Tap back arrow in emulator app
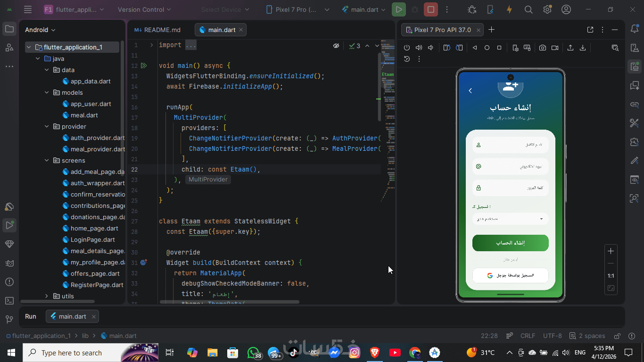Image resolution: width=644 pixels, height=362 pixels. coord(470,90)
